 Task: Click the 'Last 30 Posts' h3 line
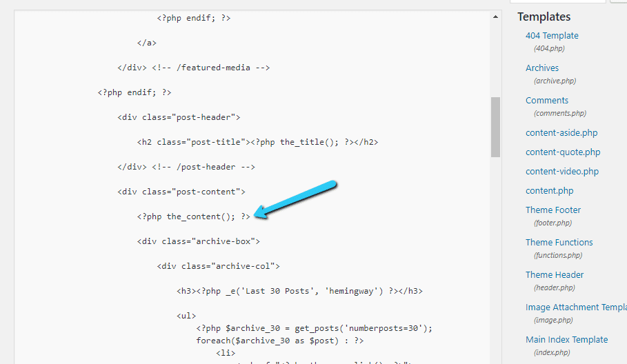299,291
